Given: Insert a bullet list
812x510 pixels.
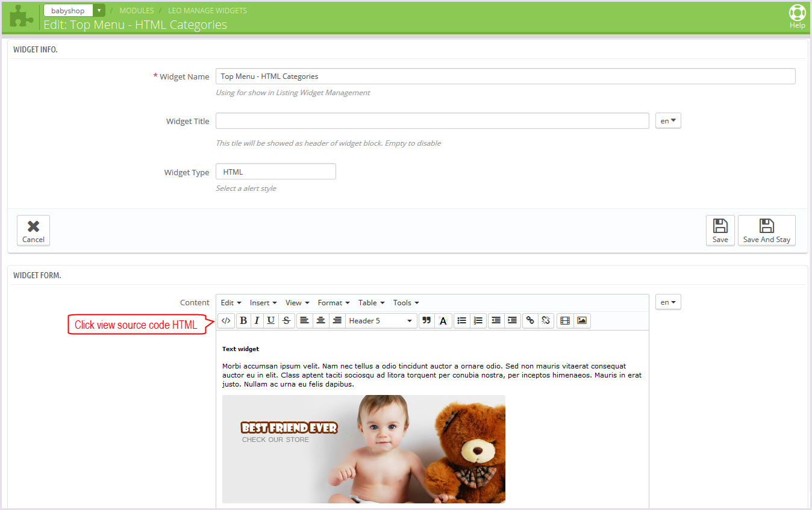Looking at the screenshot, I should 462,321.
